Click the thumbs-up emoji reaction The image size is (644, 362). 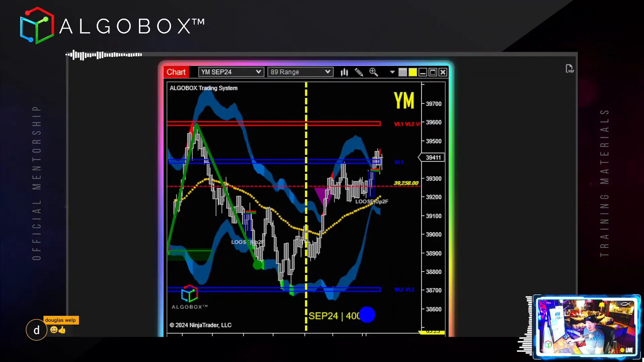[x=62, y=330]
